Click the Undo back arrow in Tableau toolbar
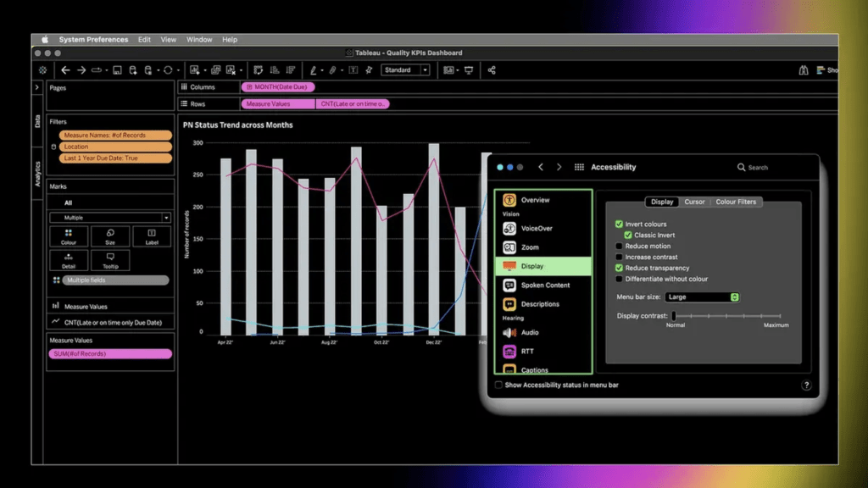868x488 pixels. [x=65, y=70]
